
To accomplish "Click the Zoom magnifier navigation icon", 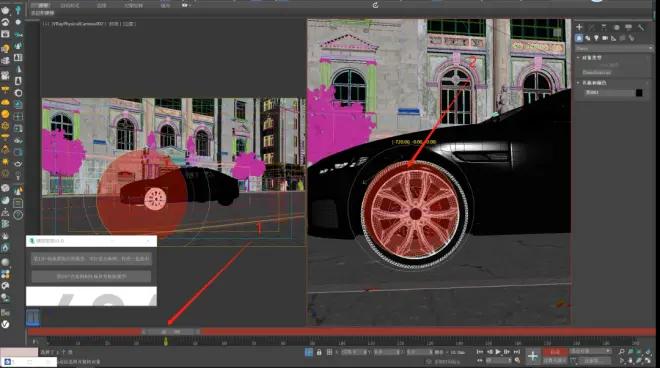I will [621, 352].
